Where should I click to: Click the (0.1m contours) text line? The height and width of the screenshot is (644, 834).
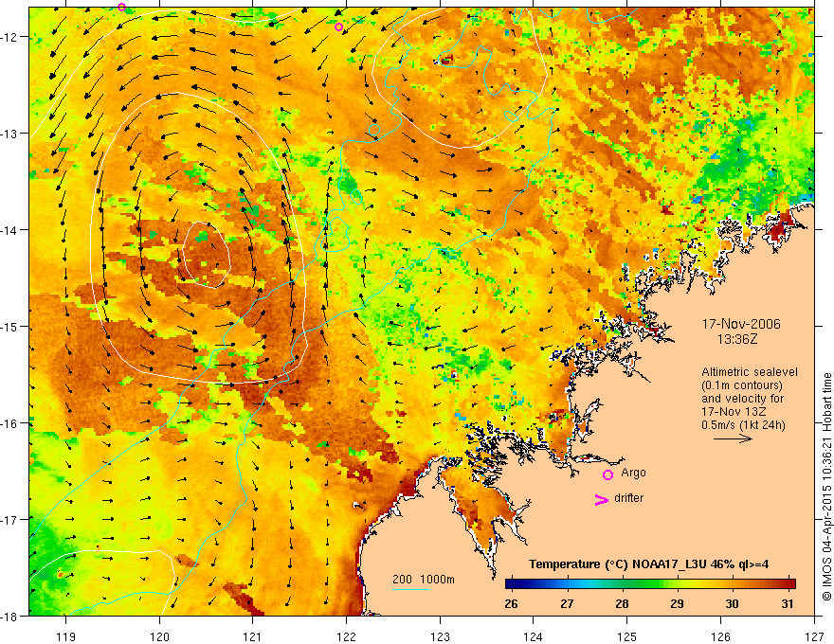click(x=742, y=385)
